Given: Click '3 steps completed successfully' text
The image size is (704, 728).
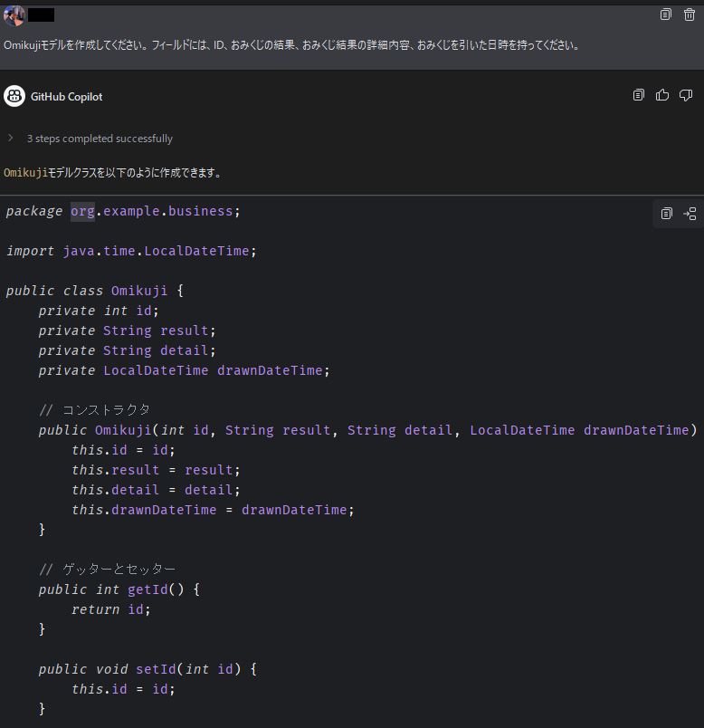Looking at the screenshot, I should pos(100,139).
